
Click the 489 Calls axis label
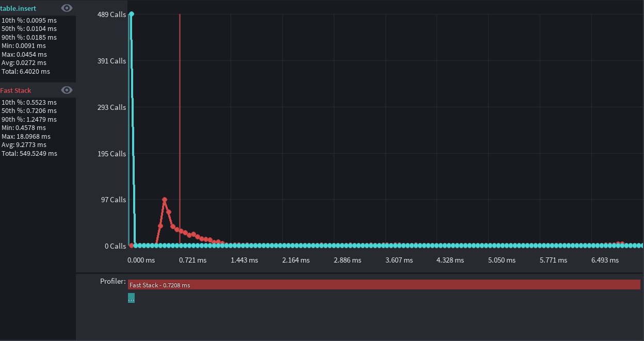click(111, 14)
